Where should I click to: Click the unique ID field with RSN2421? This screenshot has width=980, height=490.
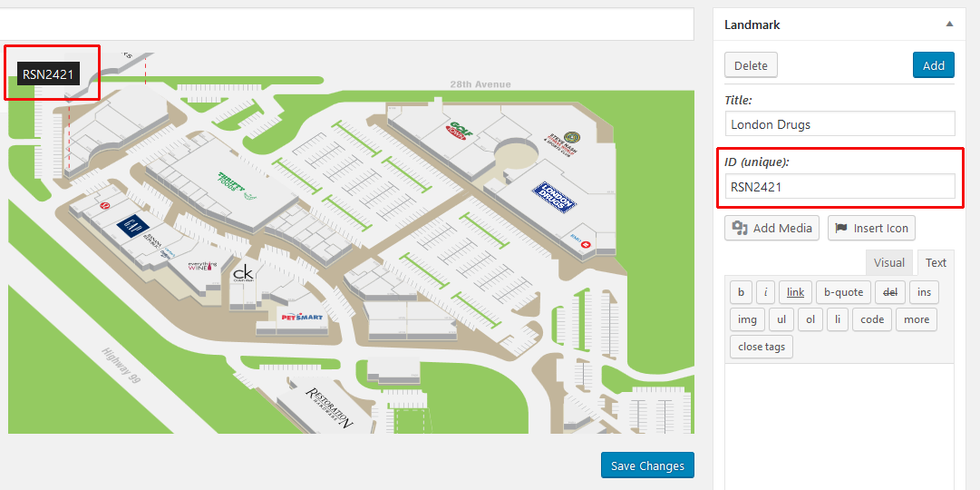pyautogui.click(x=839, y=187)
